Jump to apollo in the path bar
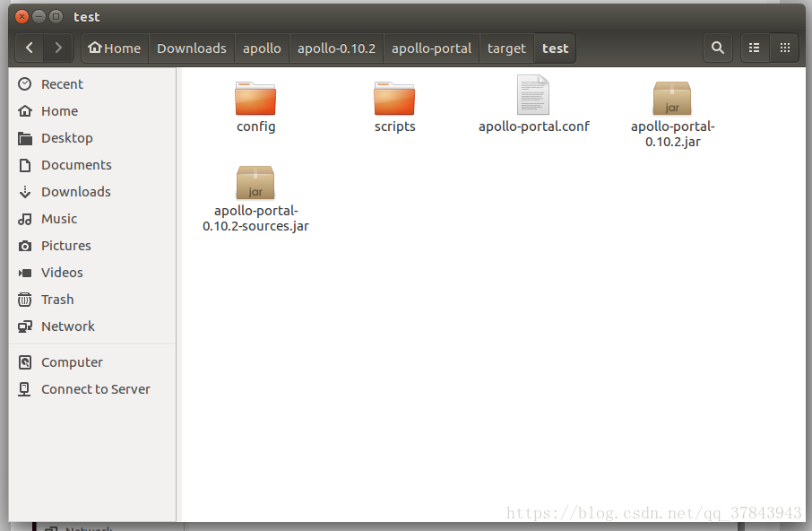 click(262, 48)
